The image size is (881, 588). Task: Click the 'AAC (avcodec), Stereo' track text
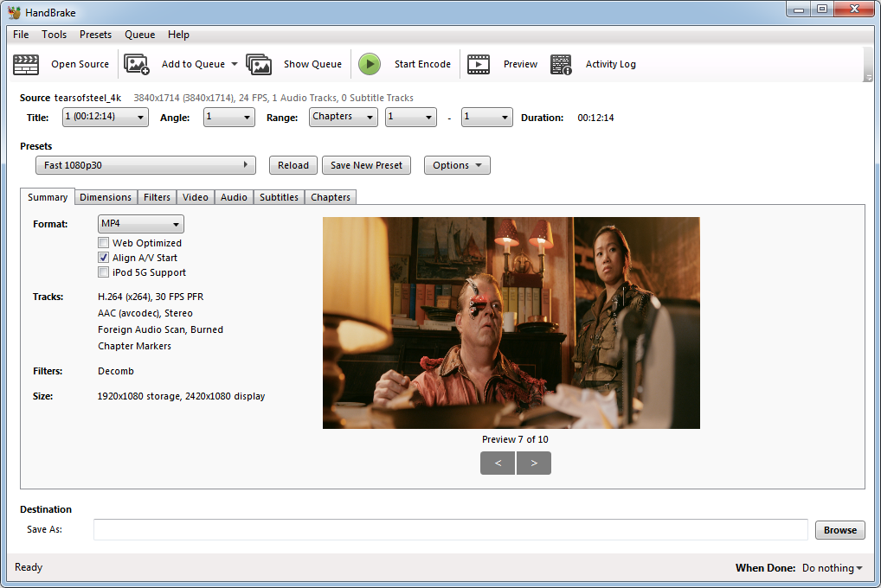145,313
